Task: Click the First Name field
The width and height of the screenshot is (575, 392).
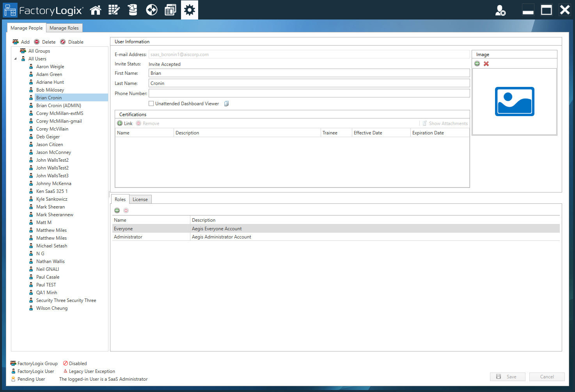Action: point(309,73)
